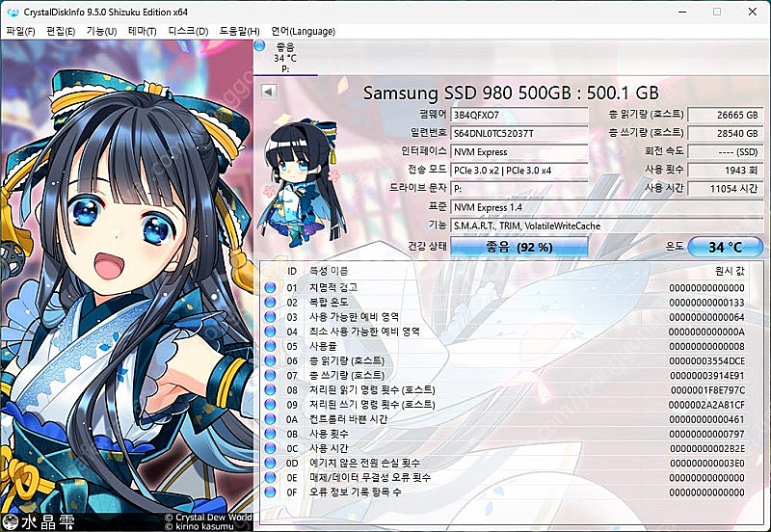The width and height of the screenshot is (771, 532).
Task: Click raw value 0000000003914E91
Action: coord(707,376)
